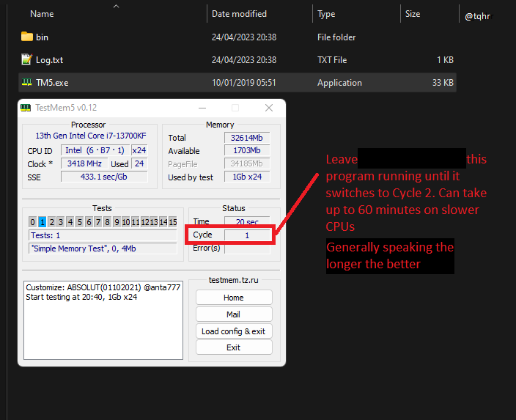The image size is (516, 420).
Task: Sort files by Date modified column
Action: pos(239,14)
